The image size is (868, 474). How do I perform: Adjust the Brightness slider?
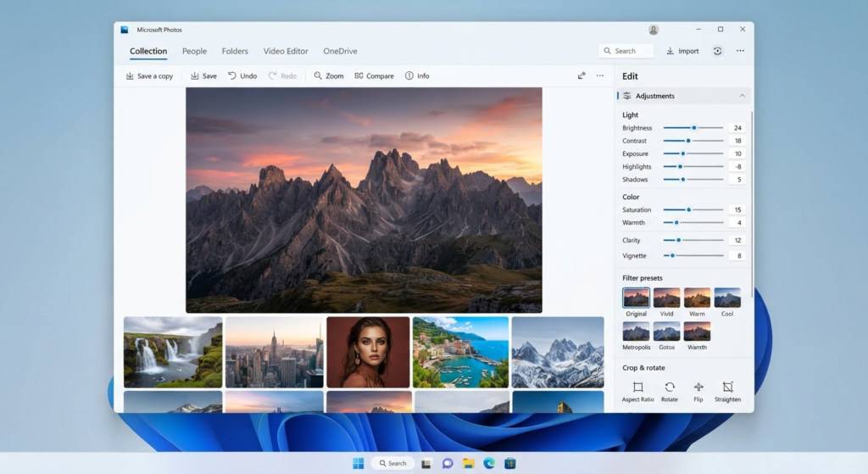tap(693, 128)
